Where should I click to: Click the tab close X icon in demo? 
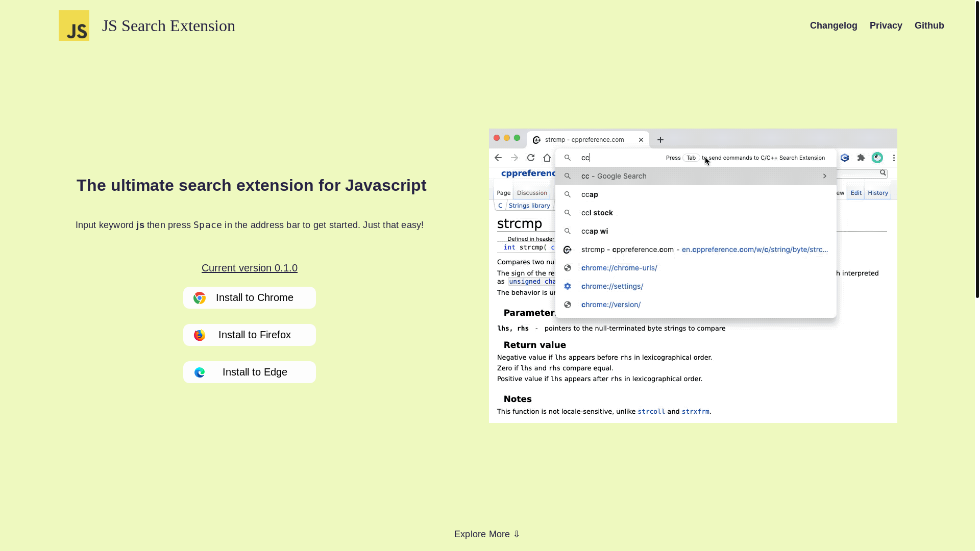641,140
